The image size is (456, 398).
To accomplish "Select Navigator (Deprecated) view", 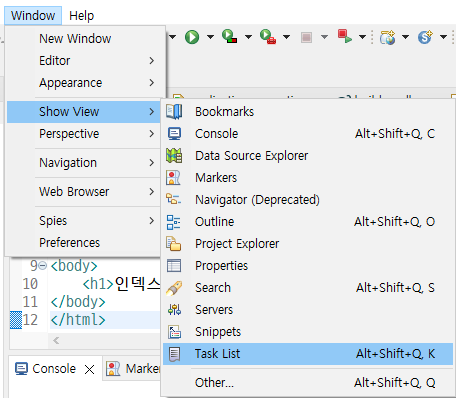I will pyautogui.click(x=308, y=200).
